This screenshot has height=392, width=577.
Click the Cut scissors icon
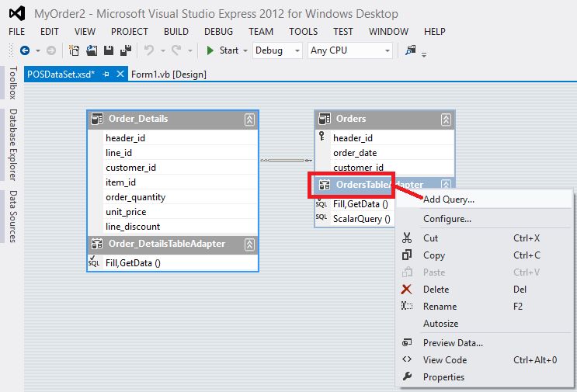click(x=407, y=238)
